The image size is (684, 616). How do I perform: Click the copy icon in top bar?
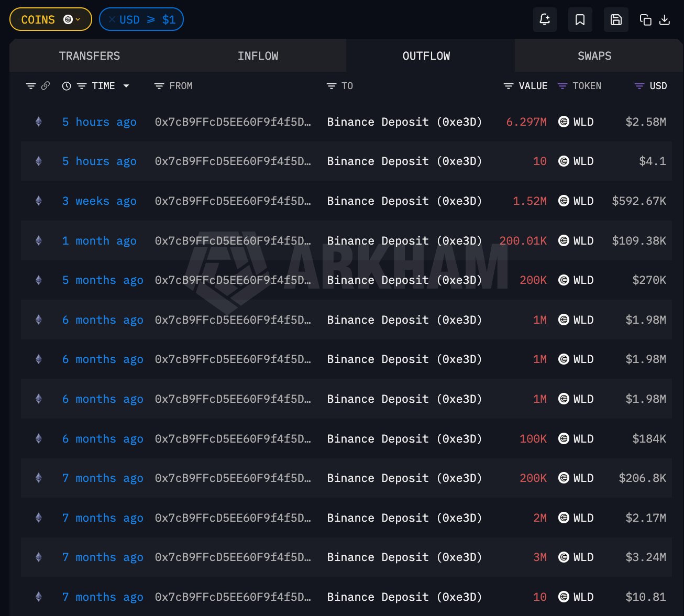coord(645,20)
